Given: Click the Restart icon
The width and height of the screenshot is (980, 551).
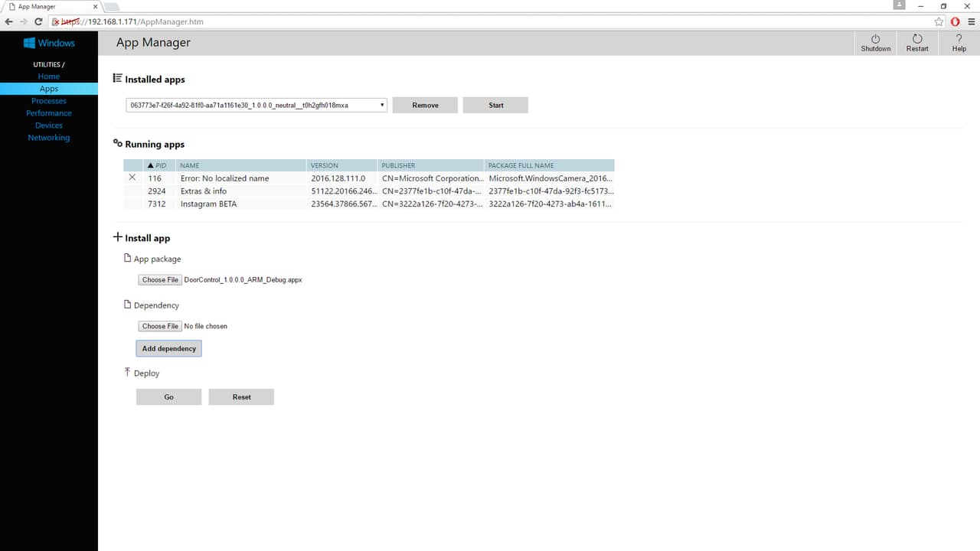Looking at the screenshot, I should pyautogui.click(x=917, y=38).
